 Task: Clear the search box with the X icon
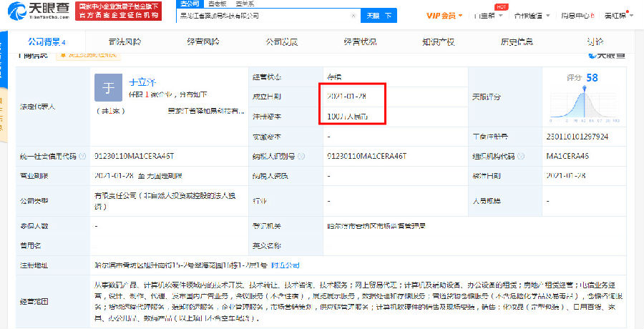click(353, 15)
